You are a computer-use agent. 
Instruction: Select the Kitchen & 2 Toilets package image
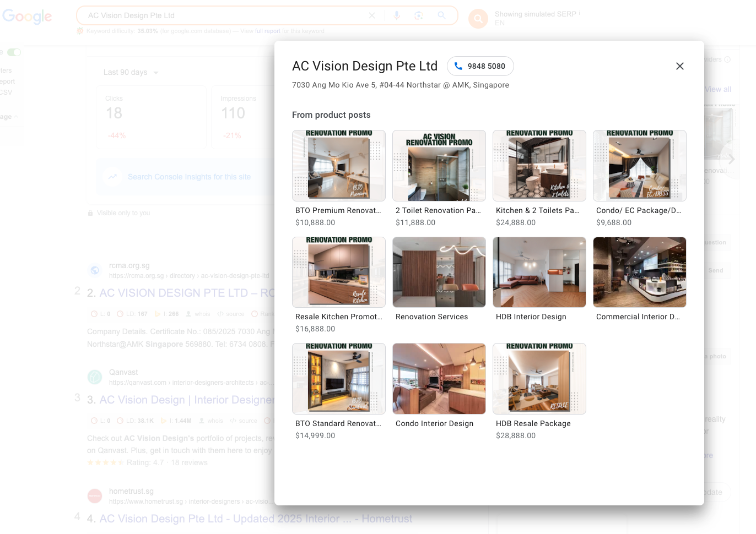click(x=539, y=166)
